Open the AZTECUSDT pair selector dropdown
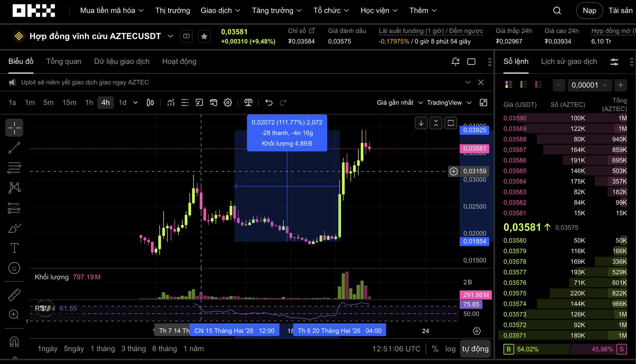 170,36
